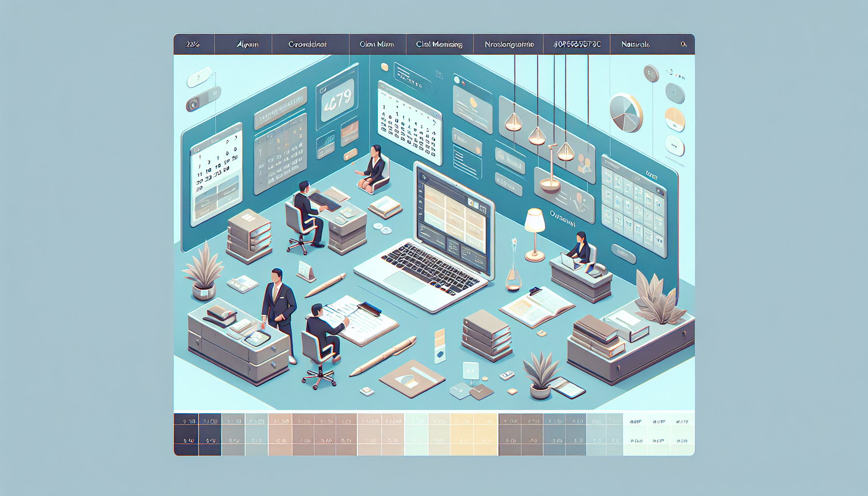Open the panel displaying number 479
This screenshot has width=868, height=496.
click(338, 100)
